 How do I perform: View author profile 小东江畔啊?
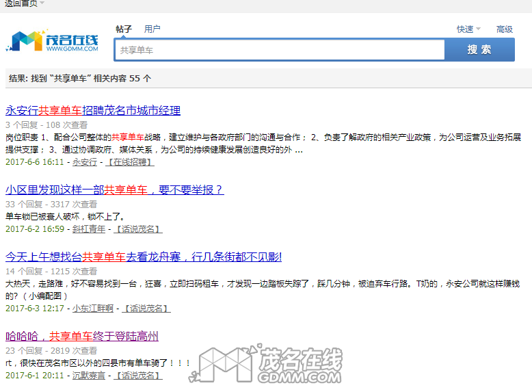92,309
